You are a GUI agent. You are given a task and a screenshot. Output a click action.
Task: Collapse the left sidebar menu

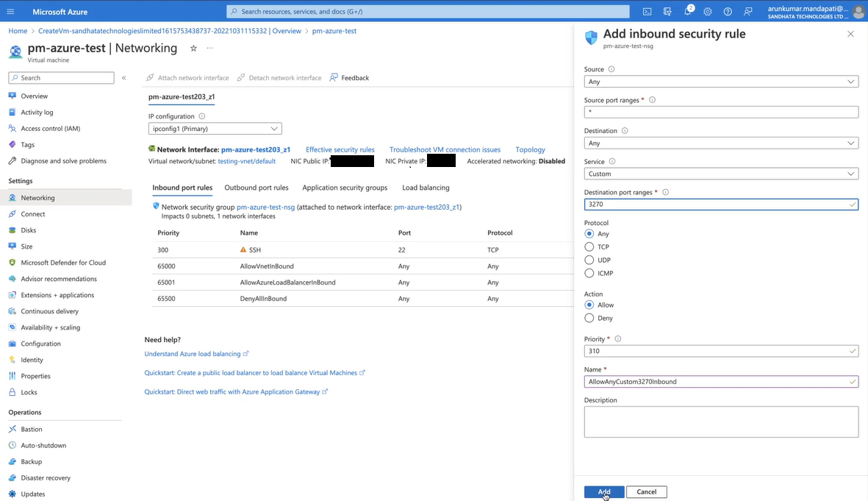point(124,77)
